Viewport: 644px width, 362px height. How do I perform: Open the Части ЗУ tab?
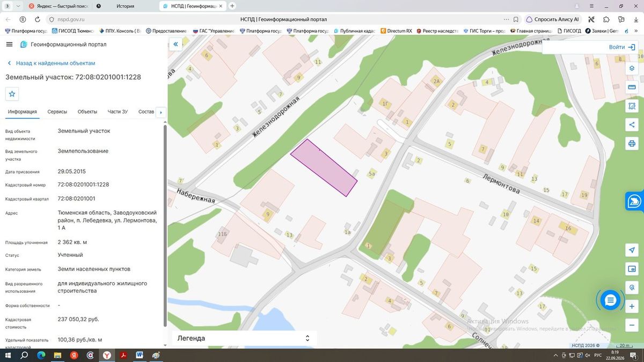tap(118, 112)
